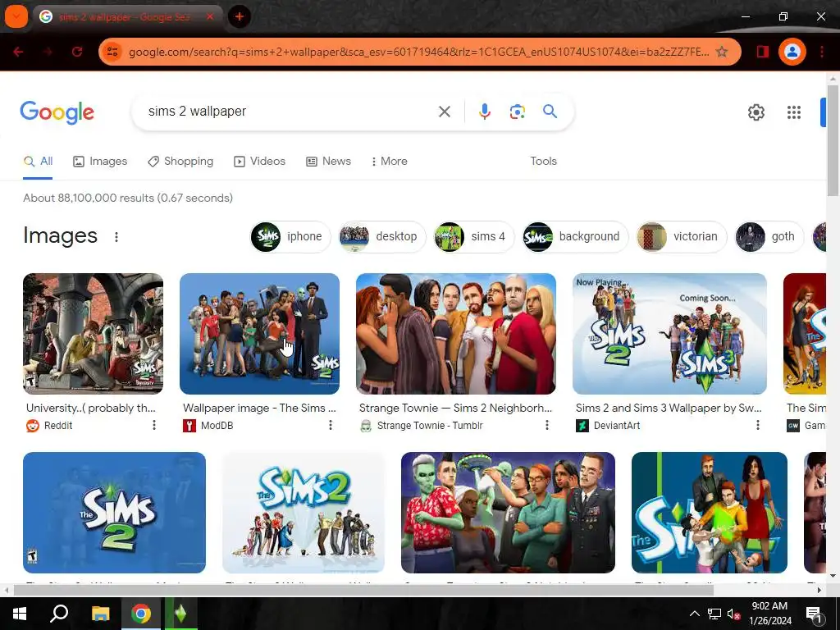The image size is (840, 630).
Task: Filter images by desktop chip
Action: pyautogui.click(x=382, y=237)
